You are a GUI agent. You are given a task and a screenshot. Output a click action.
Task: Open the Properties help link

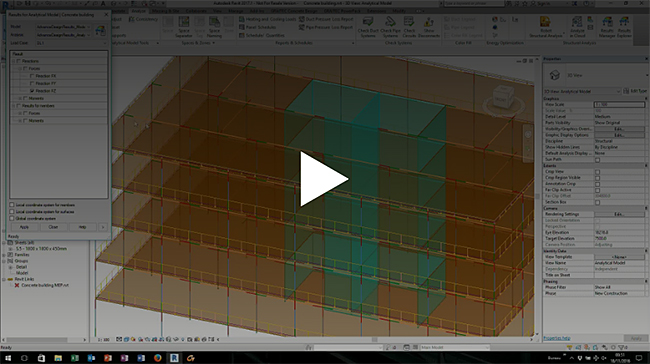point(557,338)
